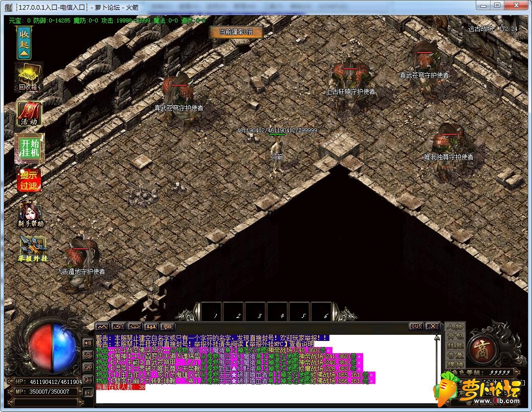Click the guild hat icon above chat
The width and height of the screenshot is (532, 412).
pyautogui.click(x=135, y=327)
